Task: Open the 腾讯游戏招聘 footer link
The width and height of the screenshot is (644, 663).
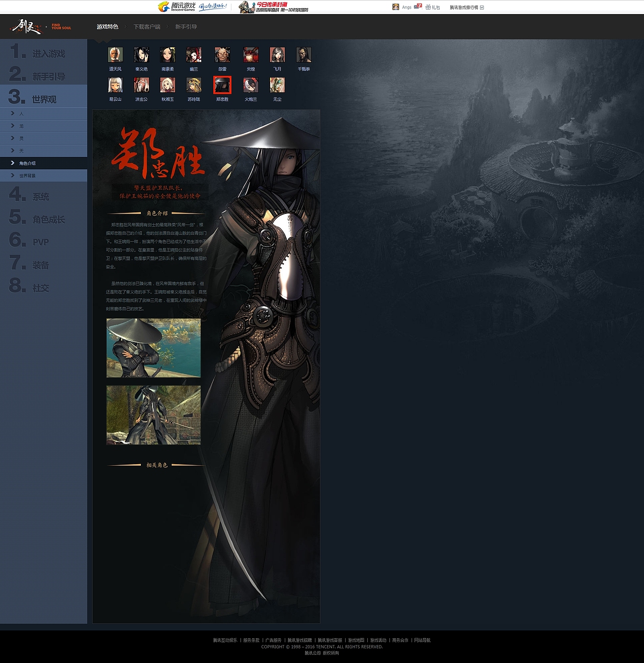Action: click(300, 640)
